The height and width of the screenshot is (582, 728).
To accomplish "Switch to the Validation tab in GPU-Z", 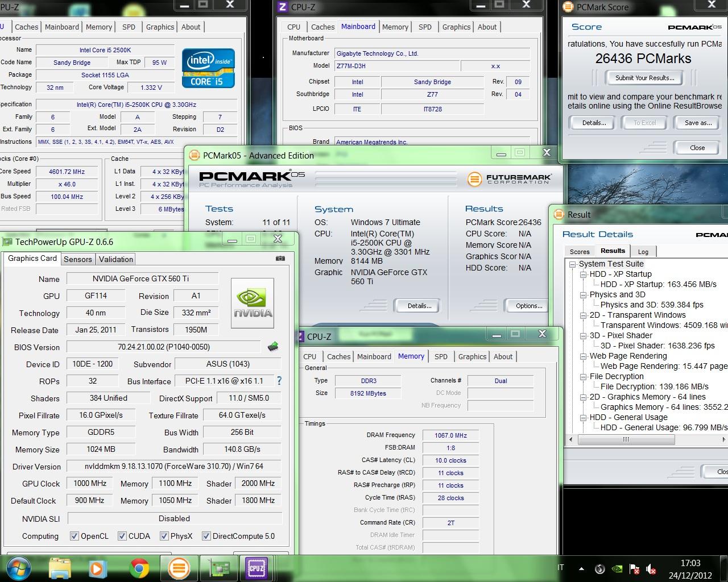I will point(116,259).
